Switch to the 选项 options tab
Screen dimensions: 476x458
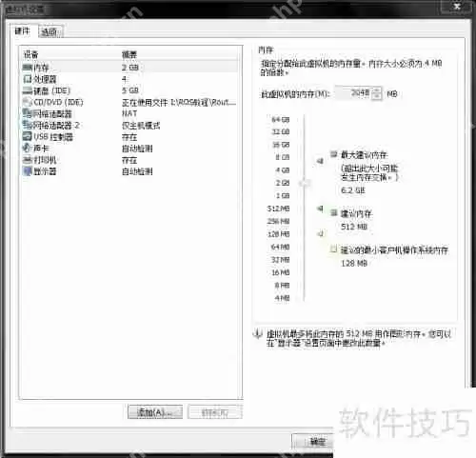tap(50, 31)
